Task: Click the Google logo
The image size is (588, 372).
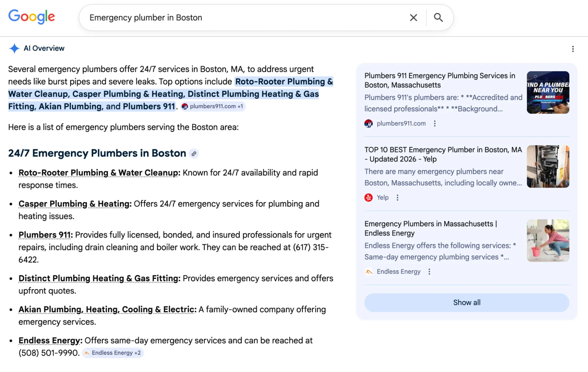Action: click(31, 17)
